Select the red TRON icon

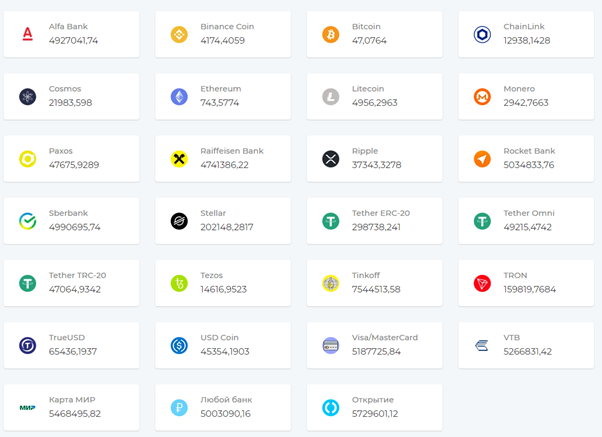482,283
